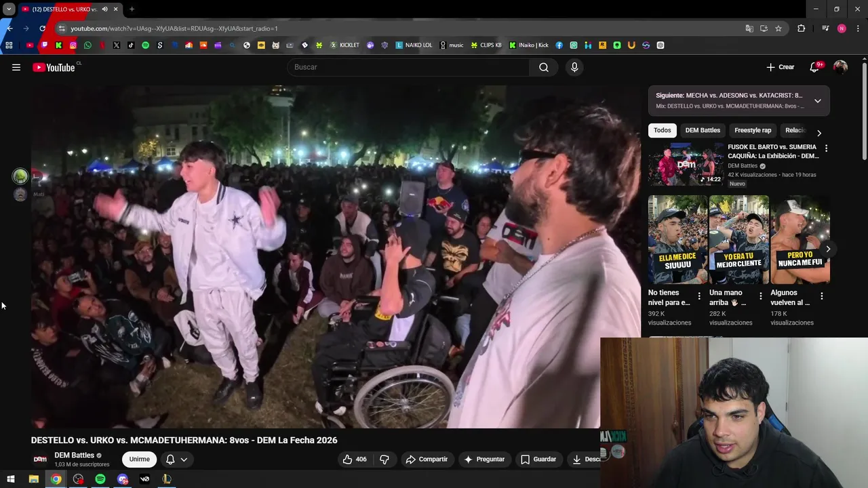Open the tab search dropdown arrow
This screenshot has width=868, height=488.
(x=9, y=9)
